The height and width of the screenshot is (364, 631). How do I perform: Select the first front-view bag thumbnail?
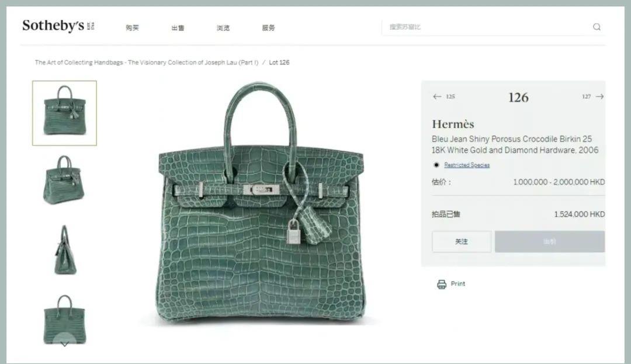click(64, 113)
